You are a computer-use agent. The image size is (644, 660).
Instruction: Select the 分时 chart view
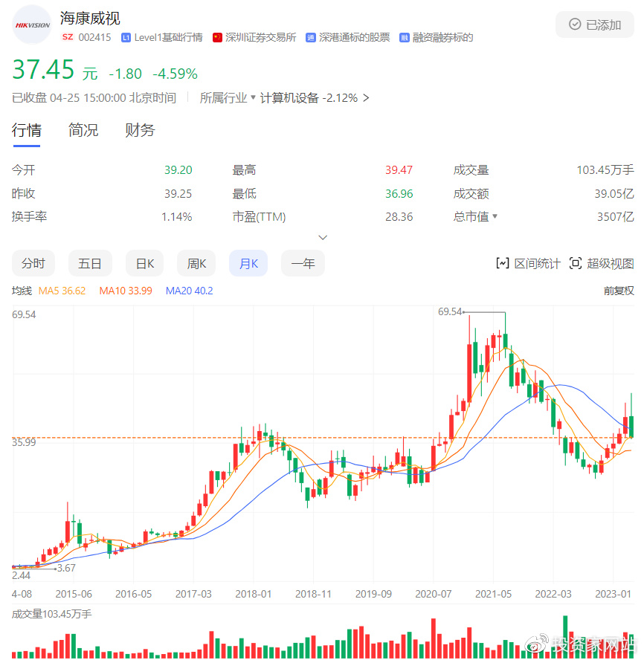33,264
